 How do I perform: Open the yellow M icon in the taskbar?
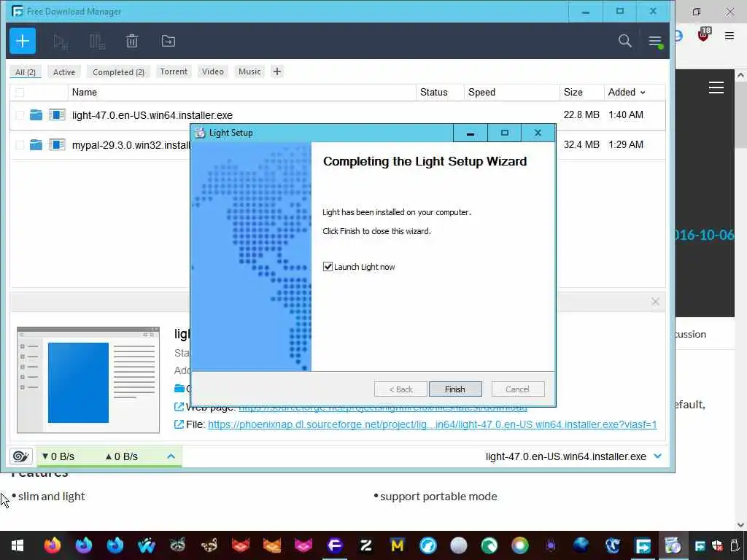pos(398,545)
